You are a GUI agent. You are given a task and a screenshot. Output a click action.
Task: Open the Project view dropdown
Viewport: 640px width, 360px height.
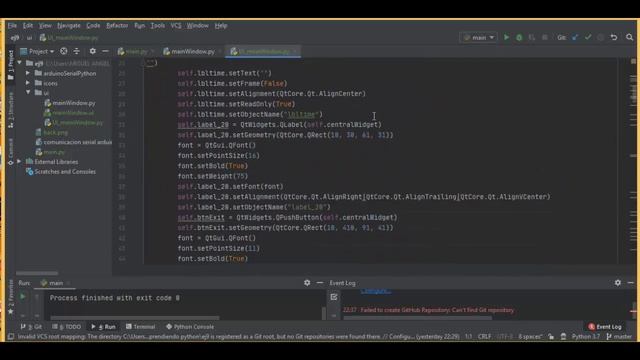pyautogui.click(x=37, y=51)
